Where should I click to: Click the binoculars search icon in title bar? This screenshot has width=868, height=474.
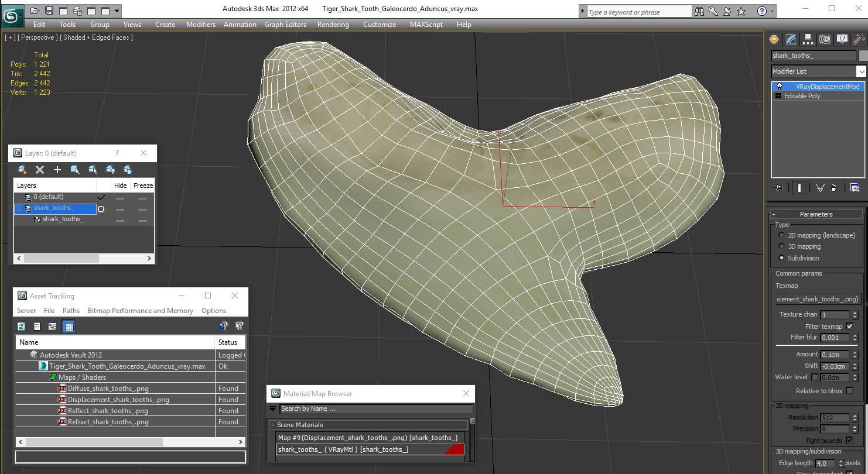pyautogui.click(x=699, y=11)
